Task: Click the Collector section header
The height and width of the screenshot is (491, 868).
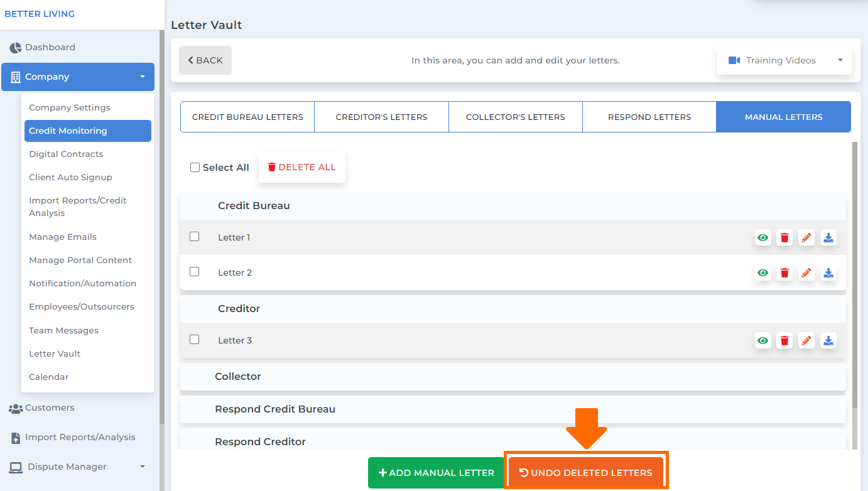Action: pos(513,377)
